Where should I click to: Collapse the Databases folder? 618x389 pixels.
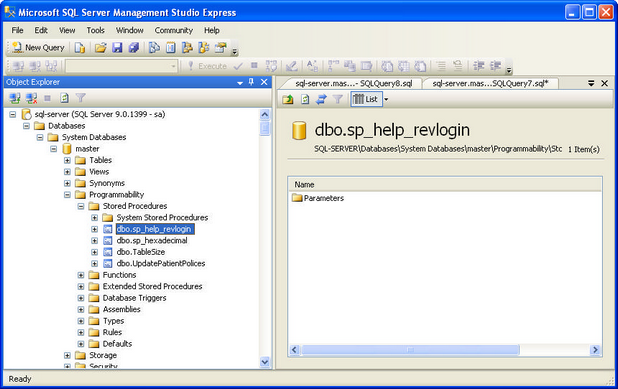26,126
